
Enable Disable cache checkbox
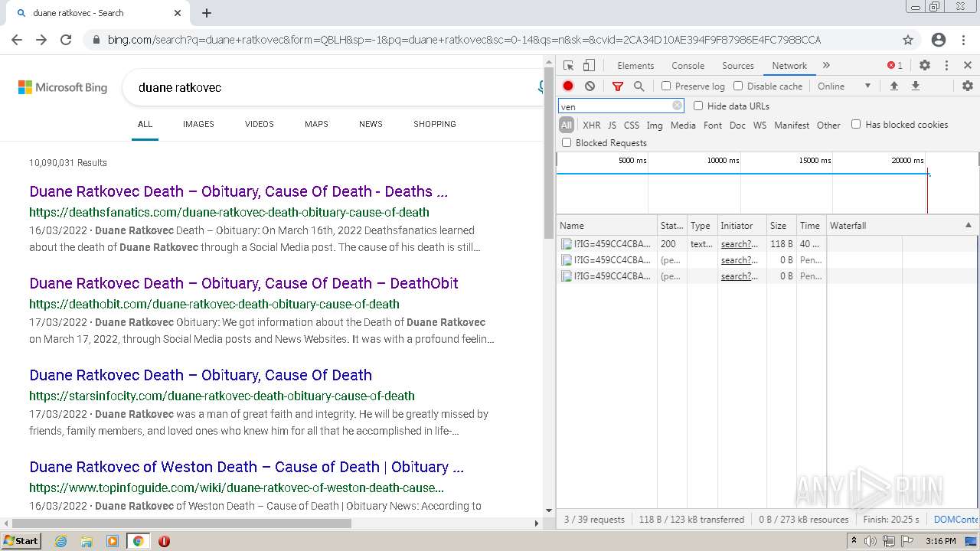pos(738,86)
